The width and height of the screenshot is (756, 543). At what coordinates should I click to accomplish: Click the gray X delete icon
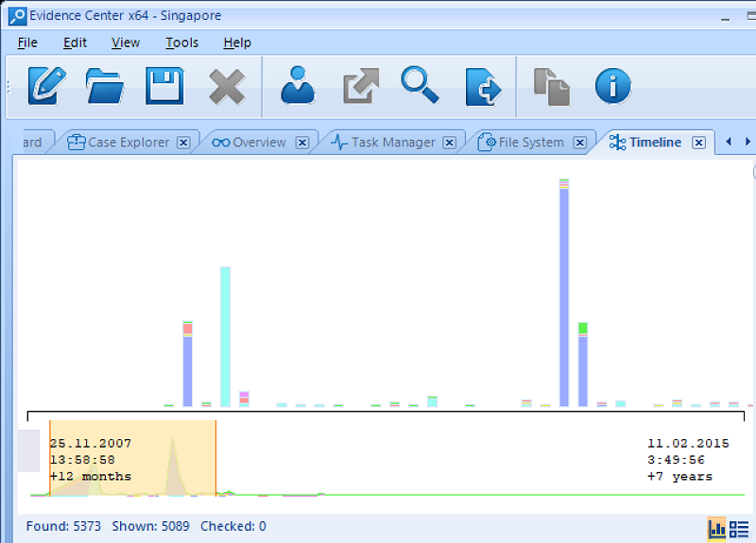coord(227,87)
